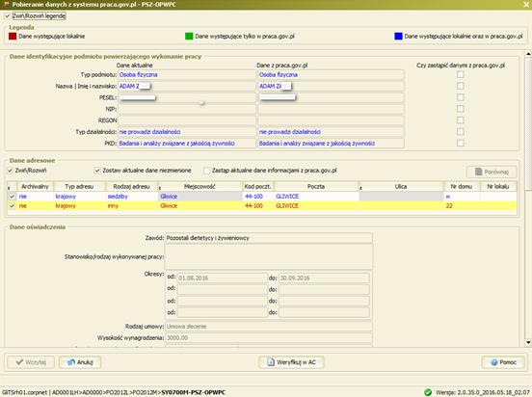Screen dimensions: 532x397
Task: Click undo arrow icon on Anuluj button
Action: tap(71, 362)
